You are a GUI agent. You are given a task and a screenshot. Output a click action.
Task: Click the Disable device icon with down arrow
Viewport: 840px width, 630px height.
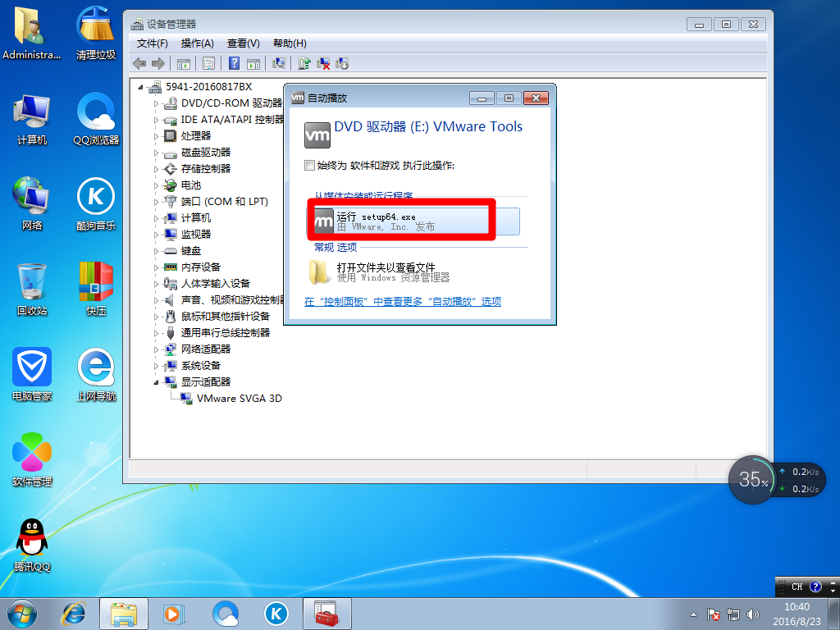(342, 64)
